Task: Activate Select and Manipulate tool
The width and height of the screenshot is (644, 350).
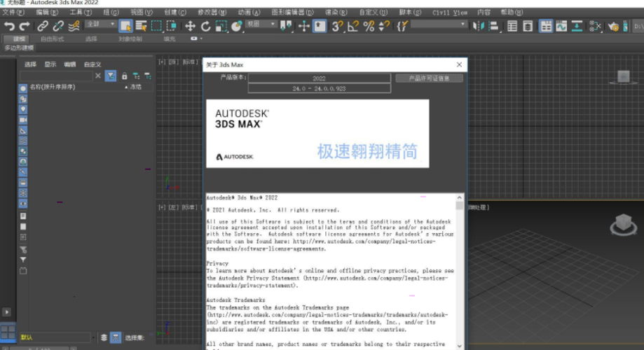Action: point(303,27)
